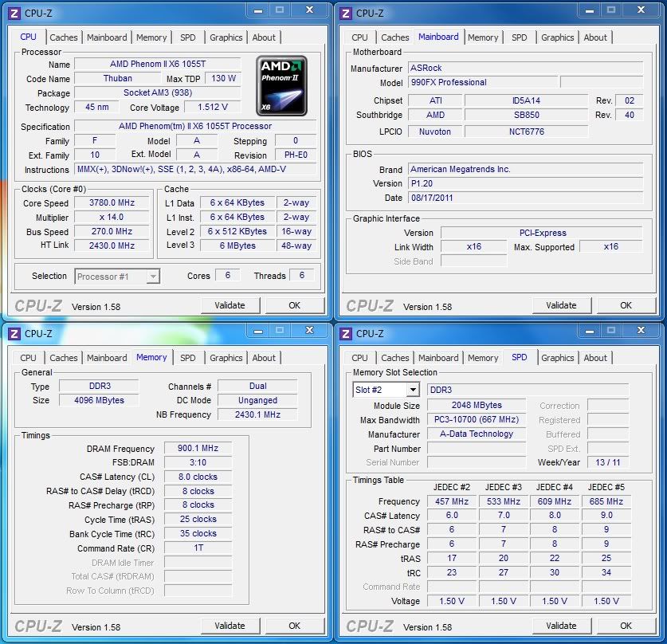This screenshot has width=667, height=644.
Task: Click the "1.512 V" core voltage value
Action: pos(213,107)
